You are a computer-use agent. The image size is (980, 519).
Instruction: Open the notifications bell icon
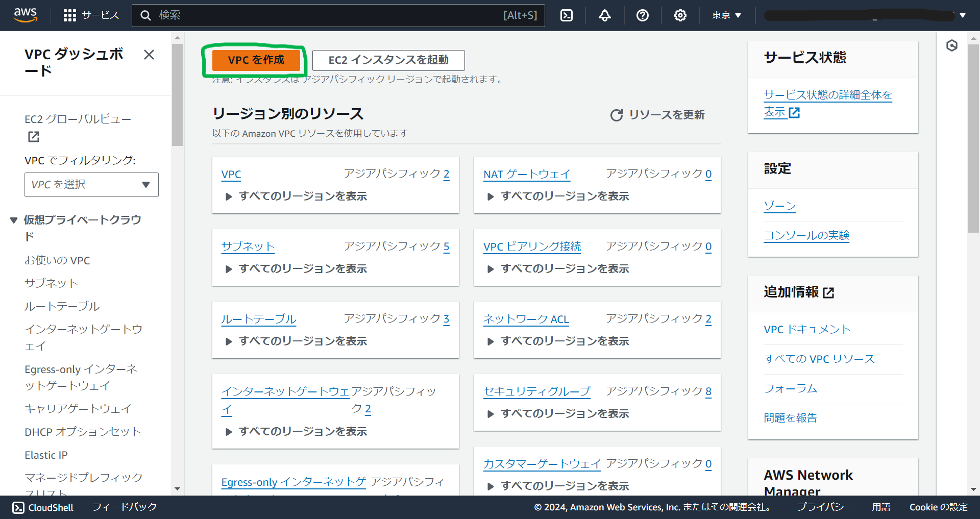tap(604, 15)
